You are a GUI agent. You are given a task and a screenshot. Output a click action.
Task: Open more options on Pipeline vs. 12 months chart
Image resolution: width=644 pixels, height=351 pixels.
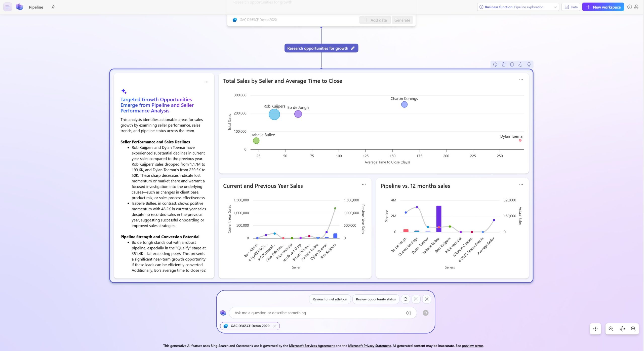pyautogui.click(x=521, y=185)
